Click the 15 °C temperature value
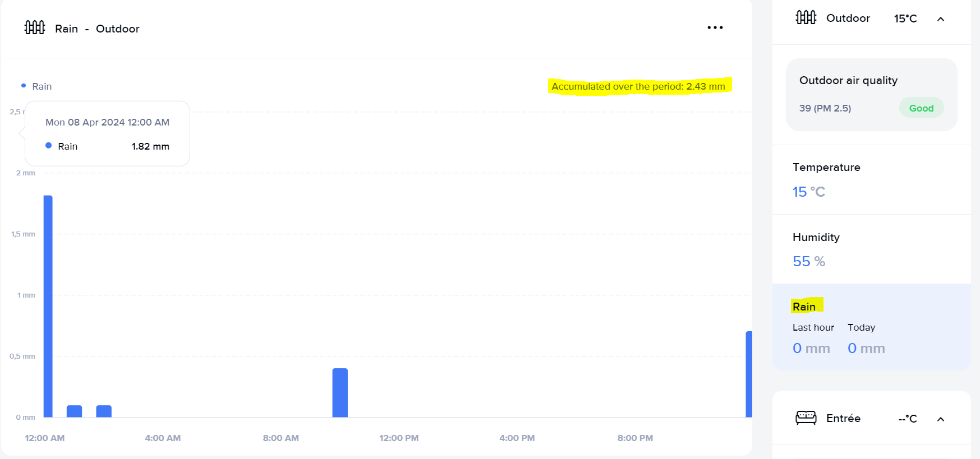This screenshot has width=980, height=459. pyautogui.click(x=808, y=192)
